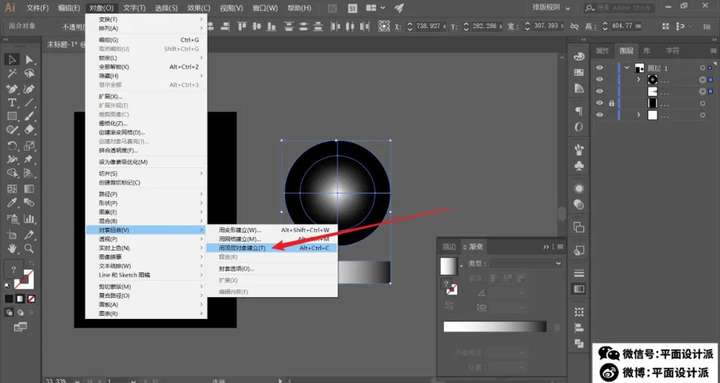The width and height of the screenshot is (720, 383).
Task: Select the Hand tool
Action: [12, 248]
